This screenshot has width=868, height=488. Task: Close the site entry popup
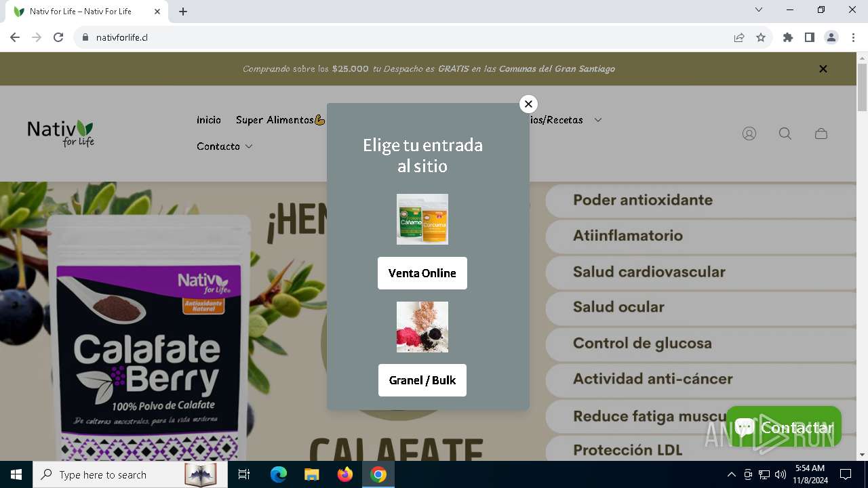point(528,104)
